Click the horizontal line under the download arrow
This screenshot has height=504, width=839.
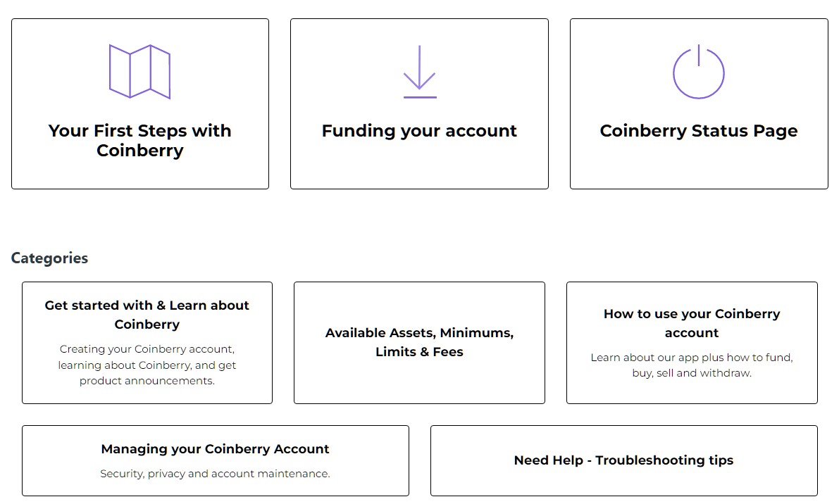point(420,97)
